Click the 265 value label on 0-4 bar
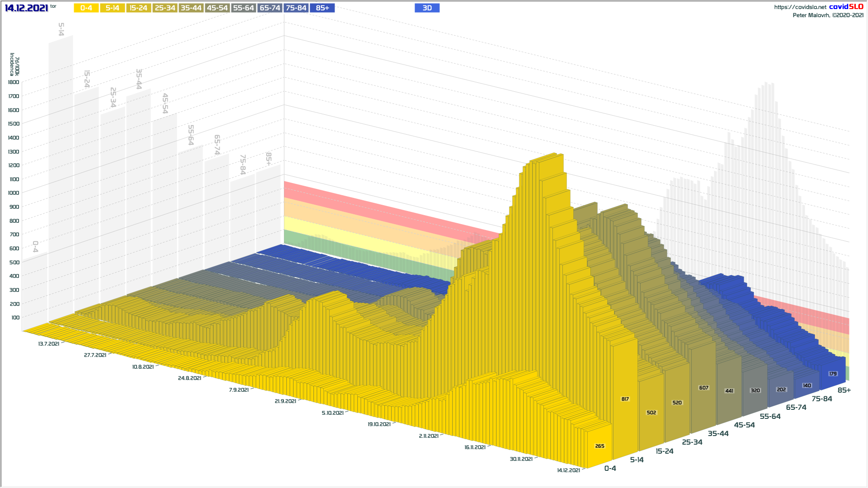The width and height of the screenshot is (868, 488). pos(599,446)
